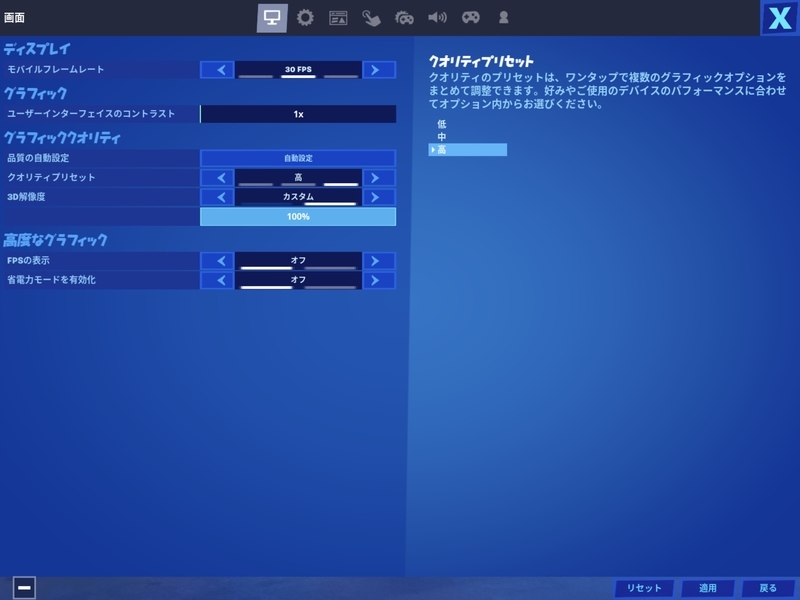
Task: Choose 低 in the preset list
Action: click(441, 124)
